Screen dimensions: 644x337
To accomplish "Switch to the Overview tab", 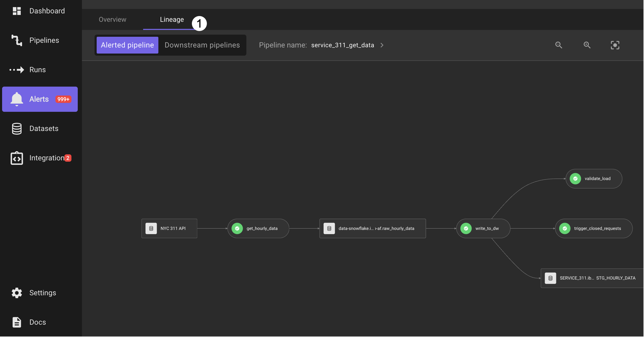I will point(113,20).
